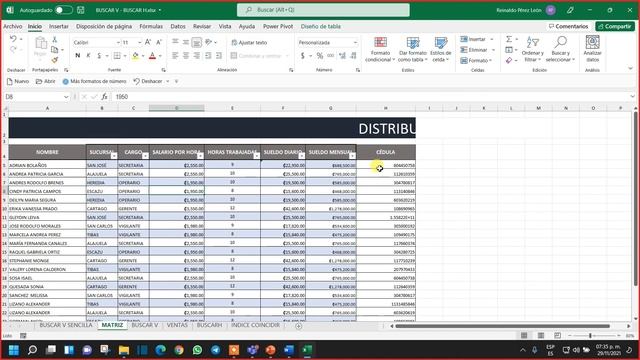Toggle the Autoguardado switch
Image resolution: width=640 pixels, height=360 pixels.
tap(64, 10)
